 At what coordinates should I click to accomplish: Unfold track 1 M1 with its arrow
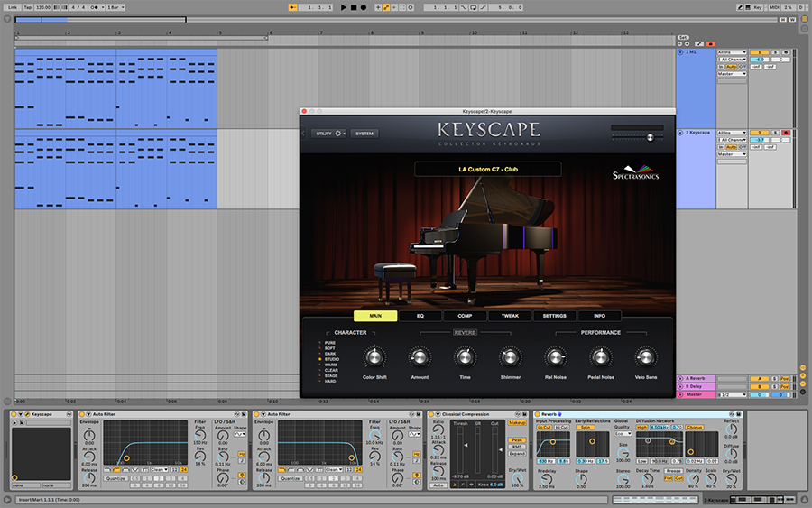[x=680, y=52]
